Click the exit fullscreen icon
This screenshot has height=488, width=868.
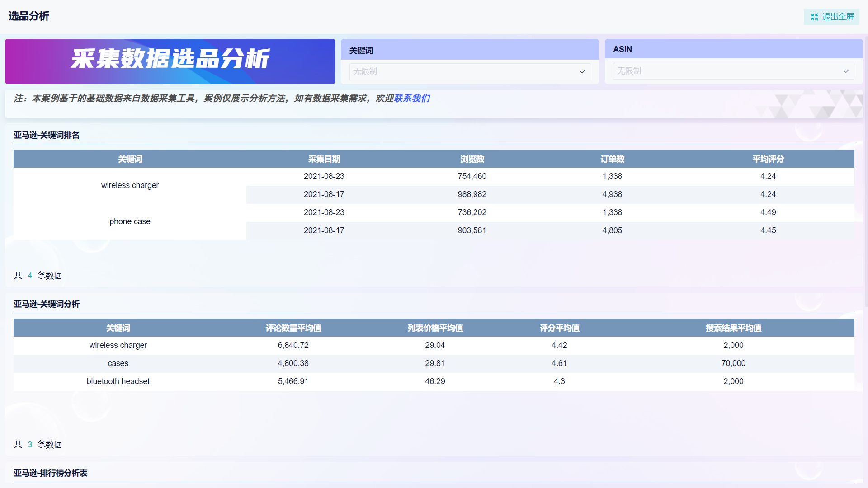click(814, 17)
